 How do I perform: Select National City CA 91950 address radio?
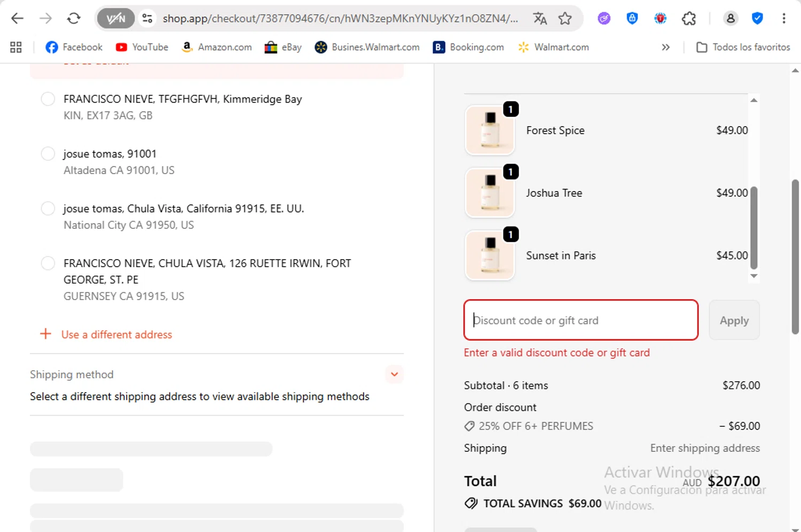click(48, 208)
